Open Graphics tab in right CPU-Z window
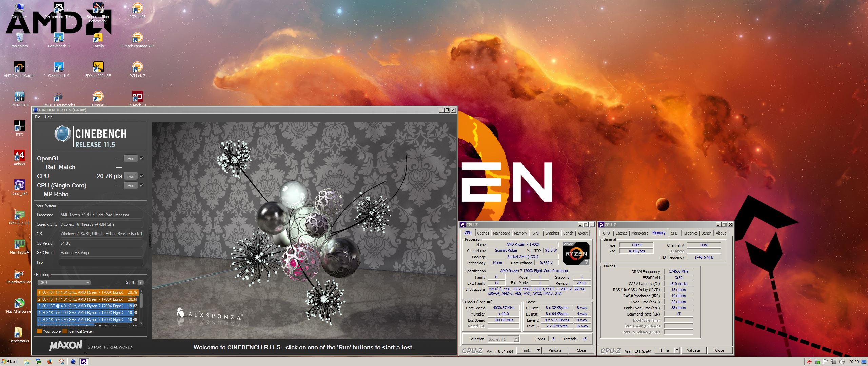868x366 pixels. (x=690, y=233)
